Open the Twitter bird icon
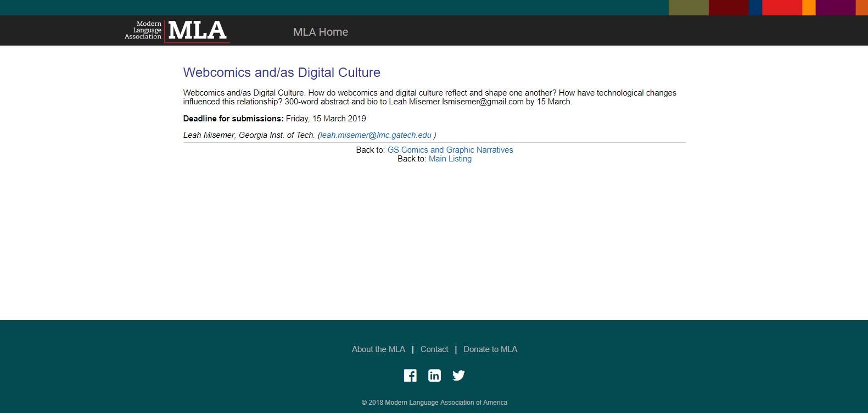This screenshot has height=413, width=868. click(458, 376)
